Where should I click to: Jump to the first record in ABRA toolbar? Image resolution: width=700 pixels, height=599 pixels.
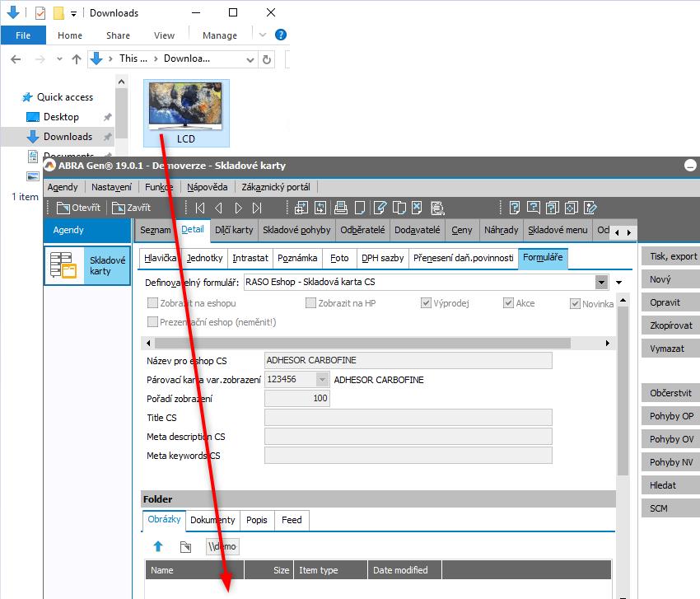(200, 208)
